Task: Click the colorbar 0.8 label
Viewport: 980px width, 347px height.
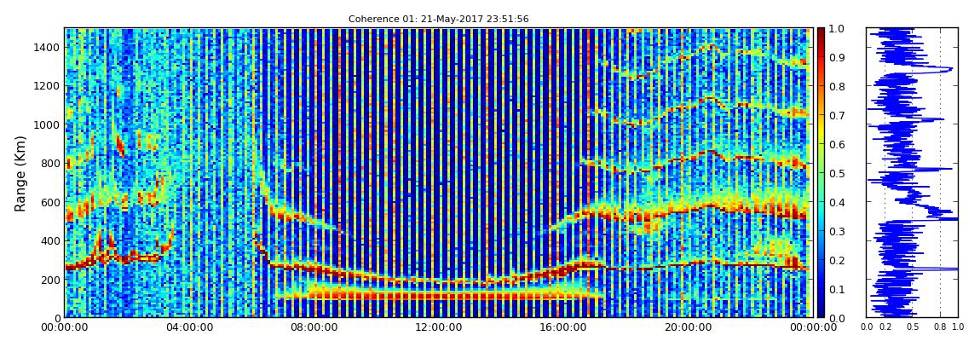Action: pyautogui.click(x=839, y=87)
